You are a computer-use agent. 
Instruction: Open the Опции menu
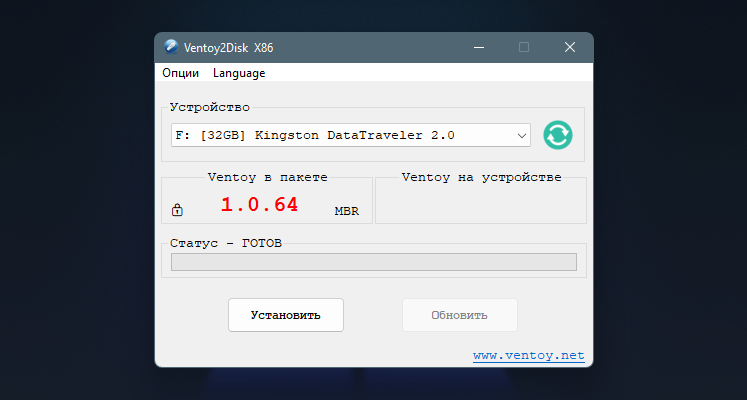click(181, 73)
